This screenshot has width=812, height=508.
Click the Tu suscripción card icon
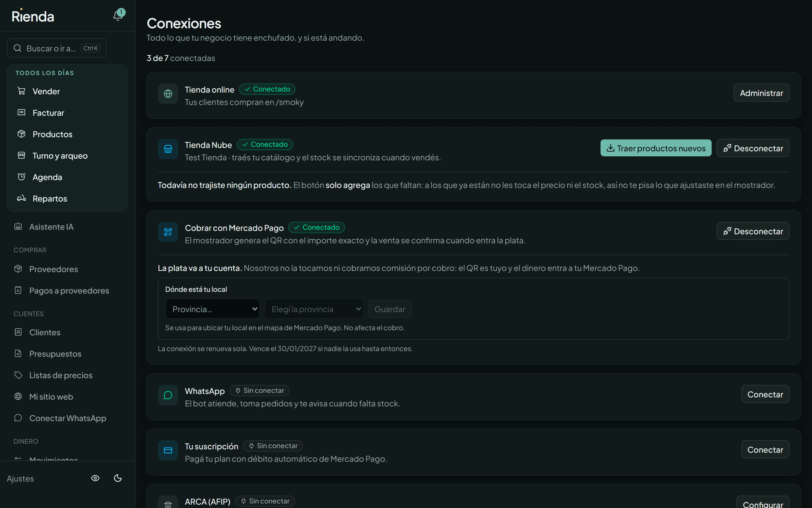coord(168,450)
